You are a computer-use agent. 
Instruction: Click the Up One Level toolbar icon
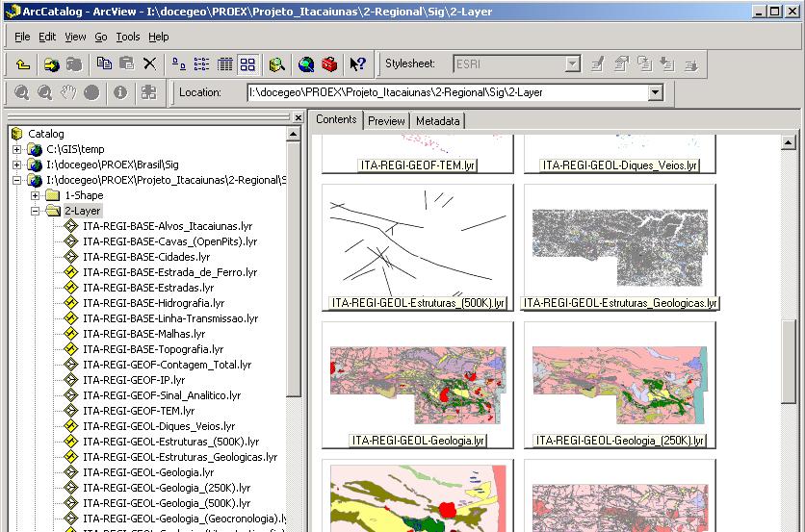pyautogui.click(x=24, y=64)
